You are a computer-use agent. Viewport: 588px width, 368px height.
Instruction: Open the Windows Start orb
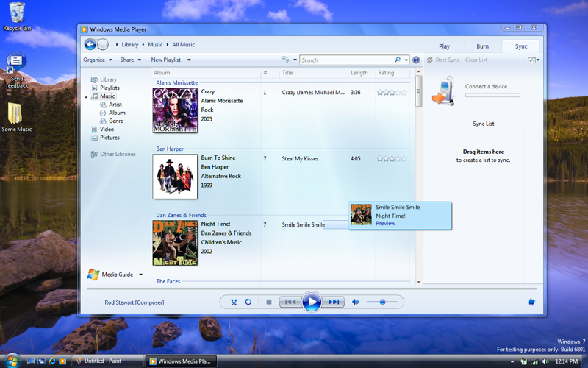[12, 361]
